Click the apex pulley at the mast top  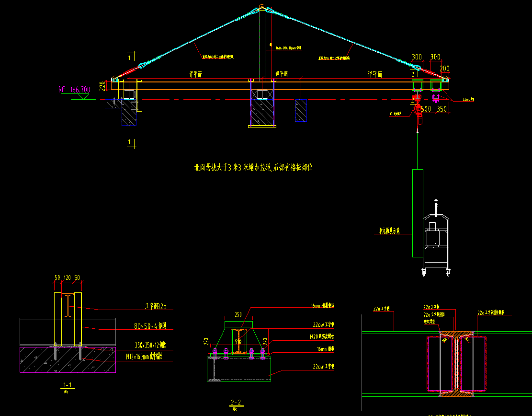pos(262,8)
